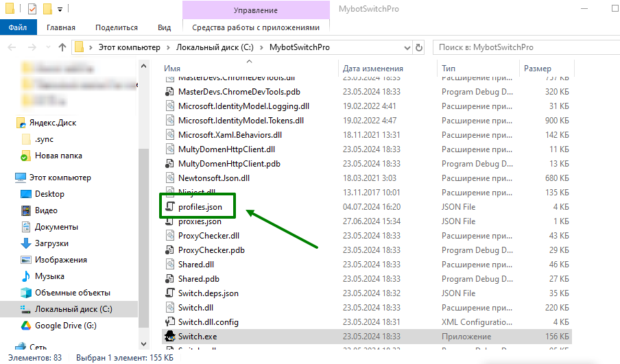The height and width of the screenshot is (364, 620).
Task: Sort by the Тип column header
Action: pyautogui.click(x=449, y=69)
